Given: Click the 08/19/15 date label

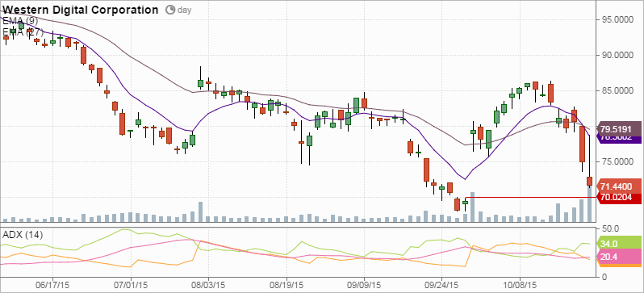Looking at the screenshot, I should (286, 284).
